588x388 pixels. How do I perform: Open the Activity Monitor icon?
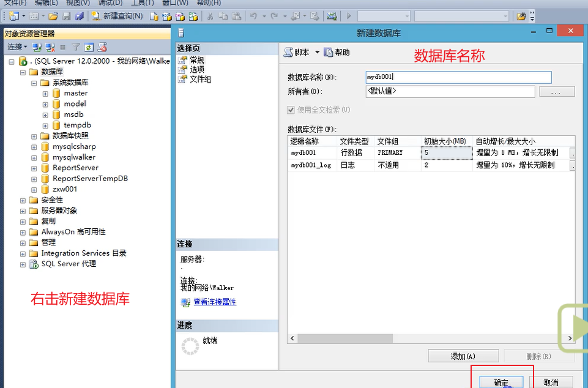click(x=332, y=16)
